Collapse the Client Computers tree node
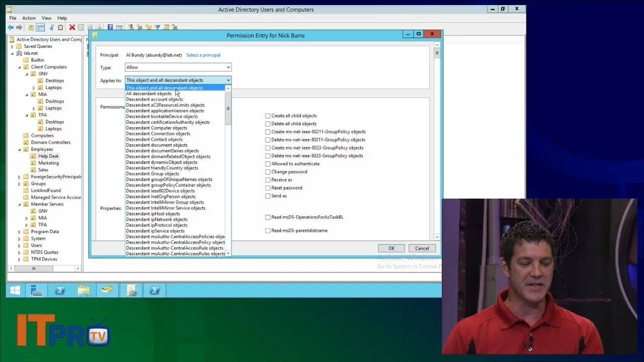Screen dimensions: 644x362 point(20,67)
